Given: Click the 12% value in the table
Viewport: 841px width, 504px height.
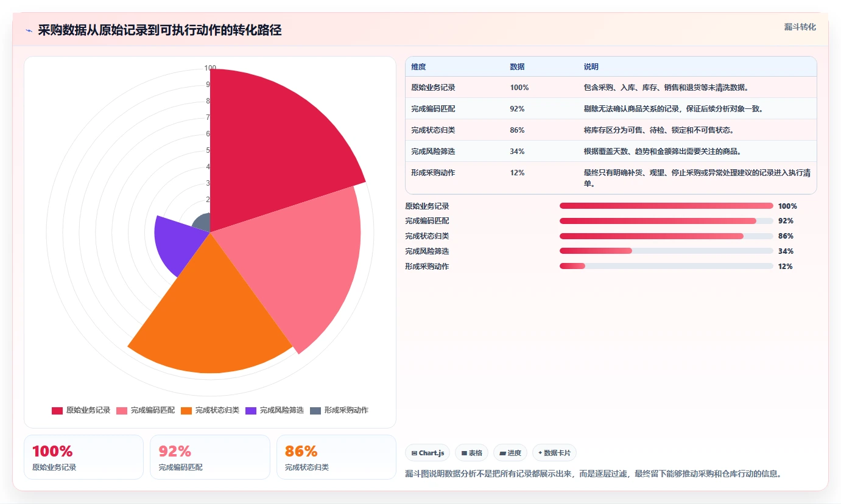Looking at the screenshot, I should coord(517,173).
